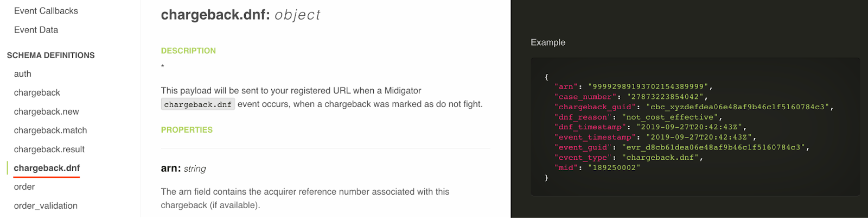
Task: Open chargeback.result schema in sidebar
Action: pos(49,149)
